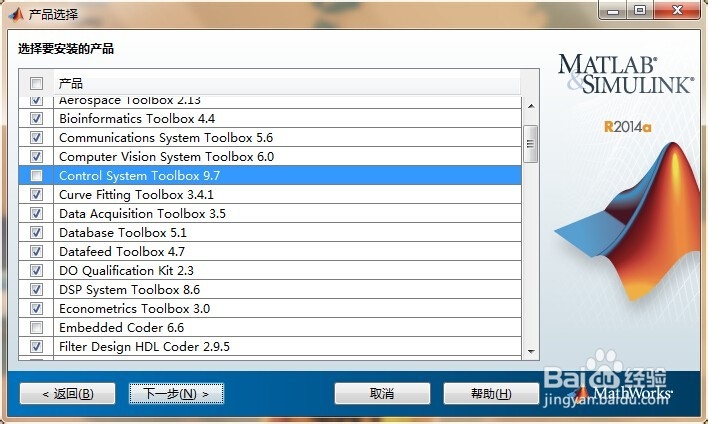
Task: Uncheck Datafeed Toolbox 4.7 checkbox
Action: click(x=36, y=252)
